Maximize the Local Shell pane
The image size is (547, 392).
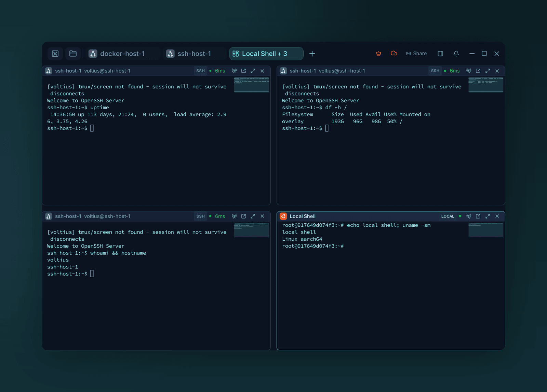point(488,216)
